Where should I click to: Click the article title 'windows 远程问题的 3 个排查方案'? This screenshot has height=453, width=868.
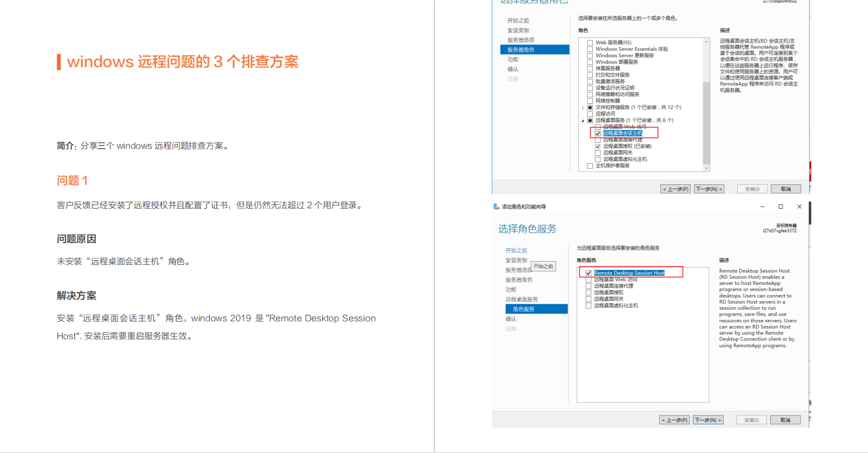(183, 62)
